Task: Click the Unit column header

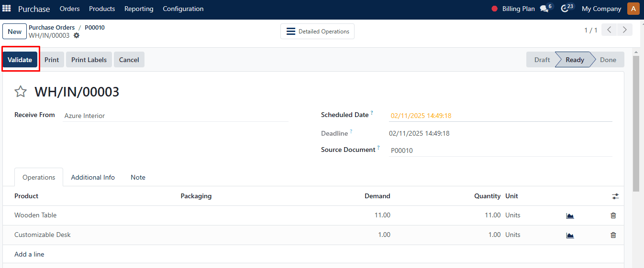Action: click(x=511, y=196)
